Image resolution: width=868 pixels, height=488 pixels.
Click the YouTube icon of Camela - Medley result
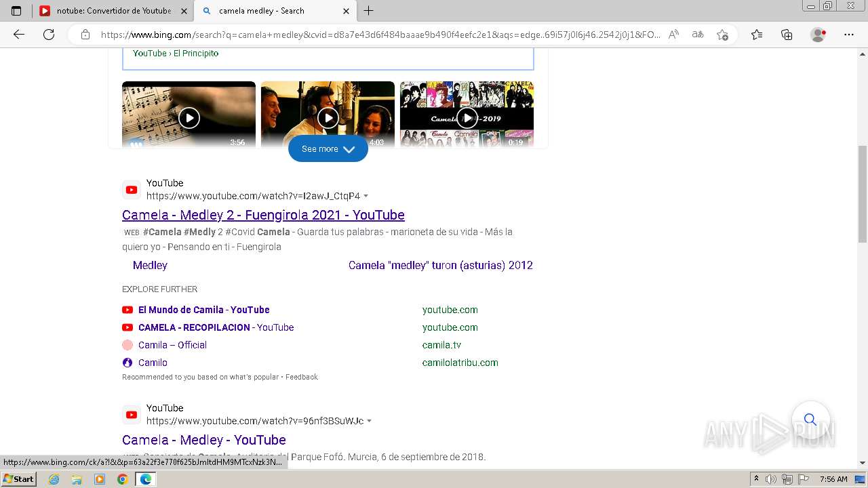132,415
